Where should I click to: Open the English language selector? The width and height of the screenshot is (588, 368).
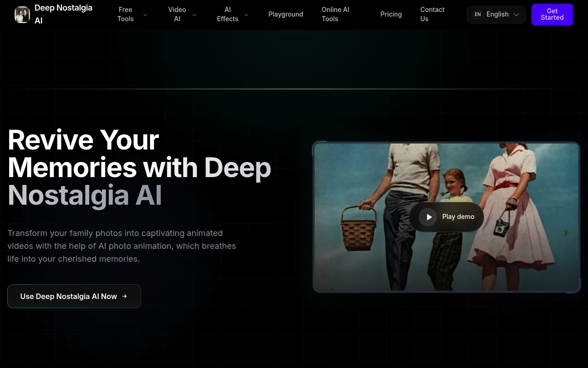[496, 15]
